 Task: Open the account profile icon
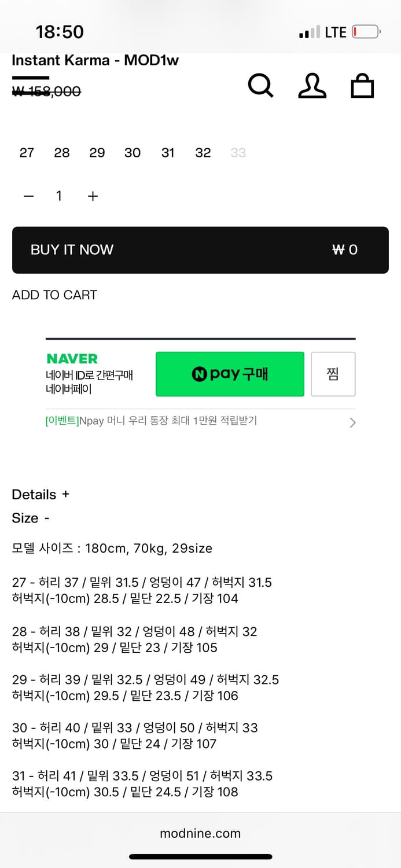[312, 86]
